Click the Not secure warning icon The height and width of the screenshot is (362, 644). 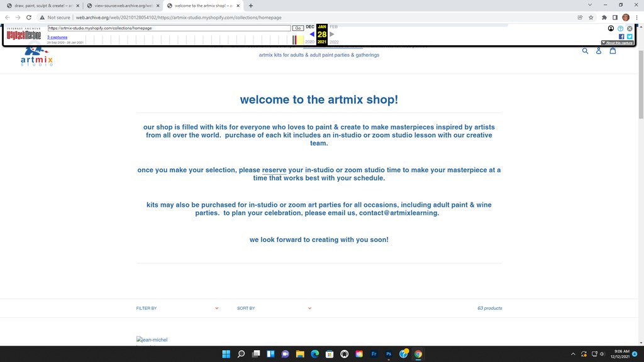[42, 17]
